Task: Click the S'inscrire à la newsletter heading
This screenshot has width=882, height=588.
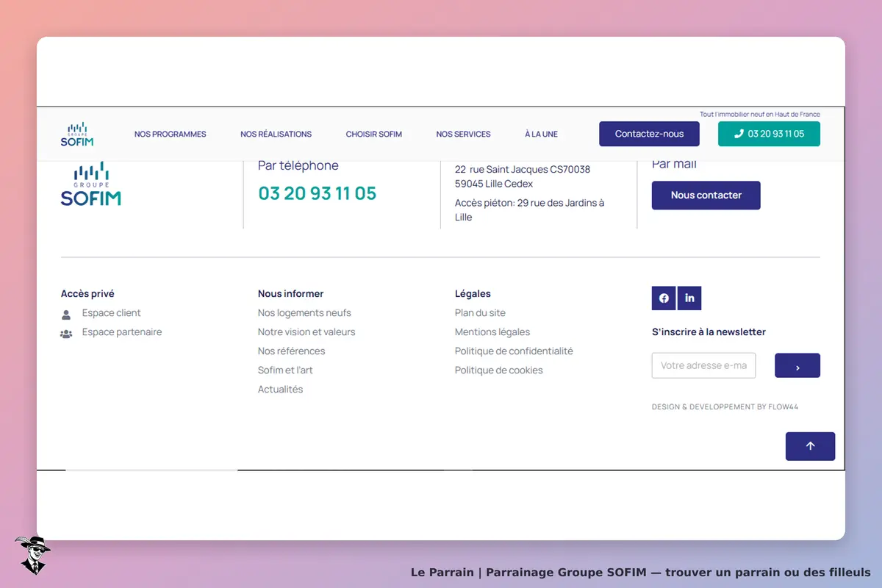Action: tap(709, 332)
